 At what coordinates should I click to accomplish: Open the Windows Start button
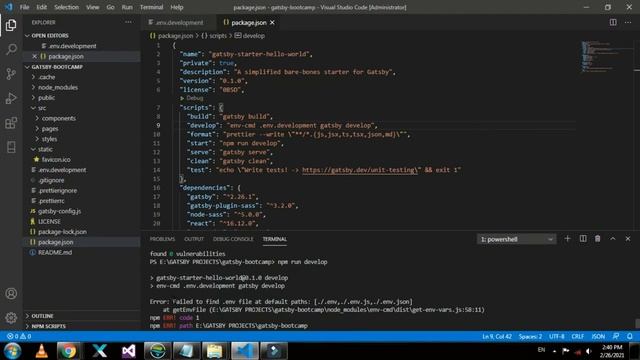(12, 351)
